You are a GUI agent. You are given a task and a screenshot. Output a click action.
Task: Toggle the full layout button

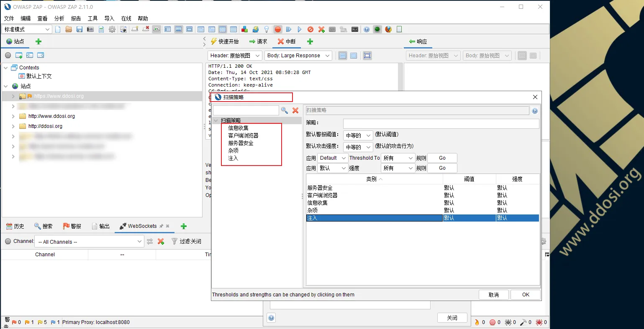(190, 29)
